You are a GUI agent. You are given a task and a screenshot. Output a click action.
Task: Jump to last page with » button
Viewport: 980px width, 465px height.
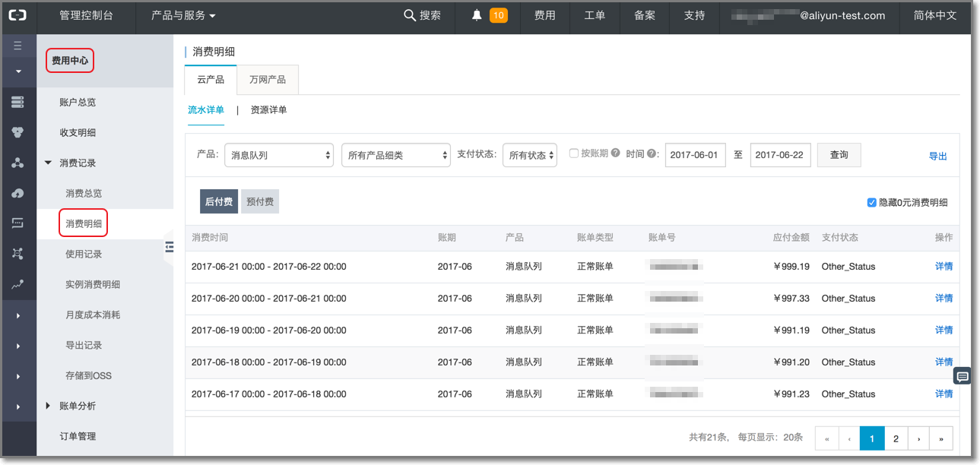[x=941, y=438]
